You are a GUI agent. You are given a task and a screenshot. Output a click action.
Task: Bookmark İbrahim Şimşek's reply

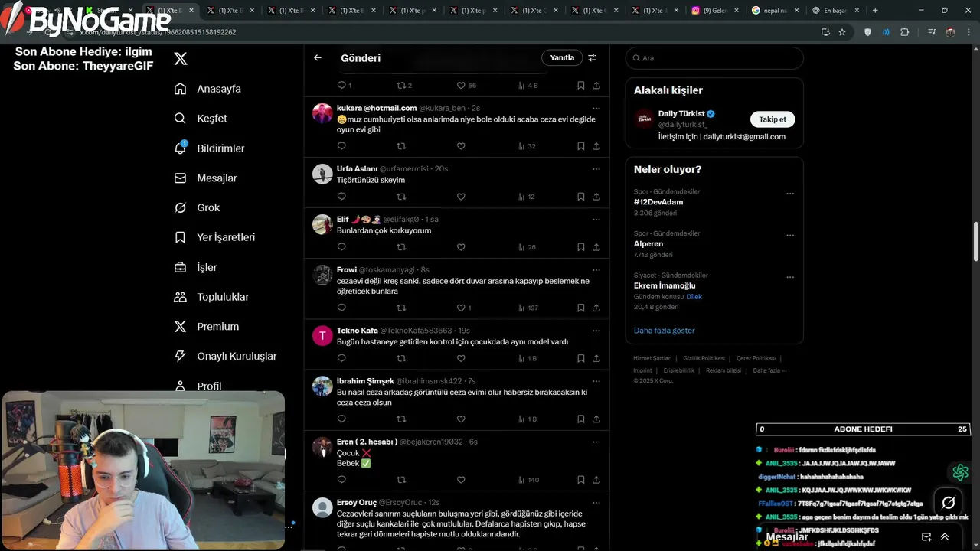click(x=580, y=419)
